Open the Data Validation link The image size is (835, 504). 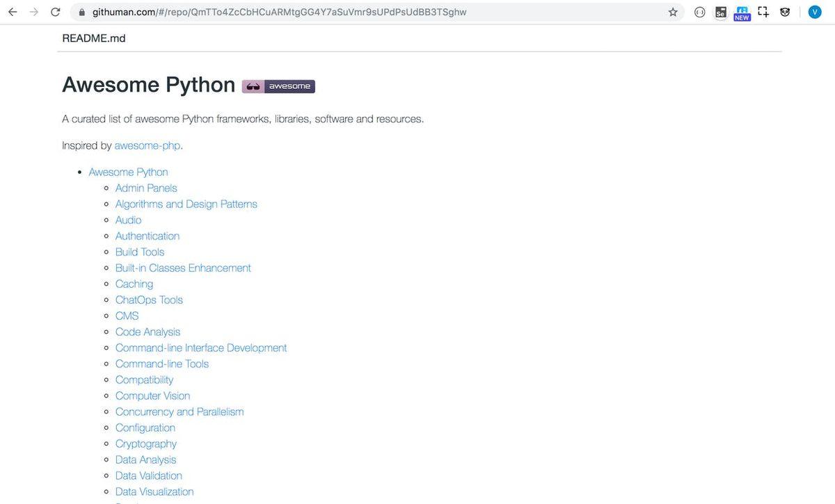pyautogui.click(x=149, y=475)
